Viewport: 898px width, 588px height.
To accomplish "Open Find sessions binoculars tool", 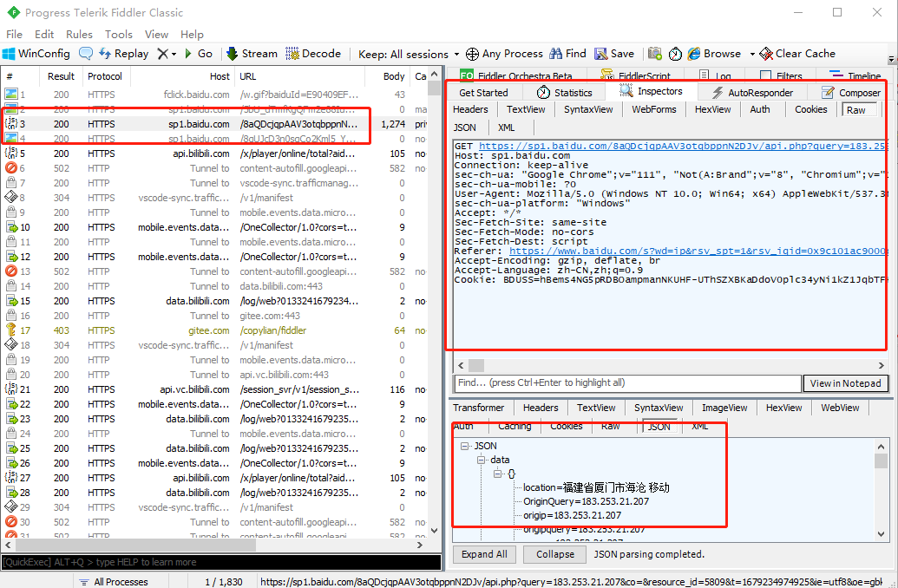I will [x=567, y=54].
